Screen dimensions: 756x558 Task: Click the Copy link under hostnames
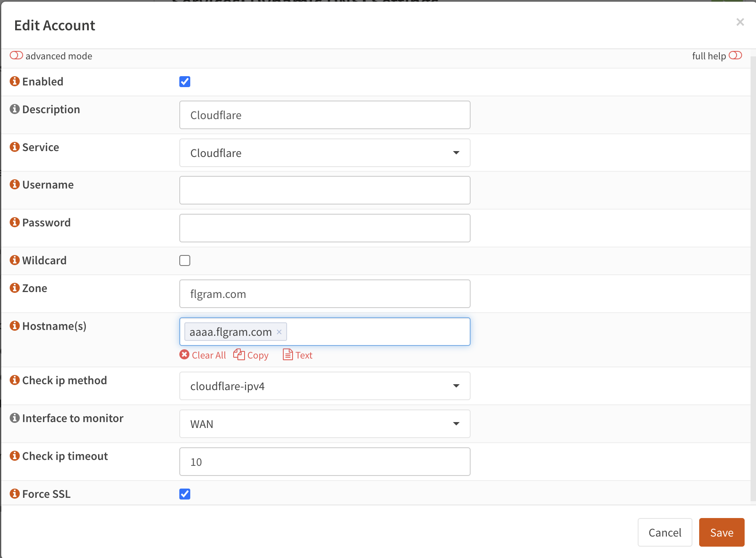(258, 356)
